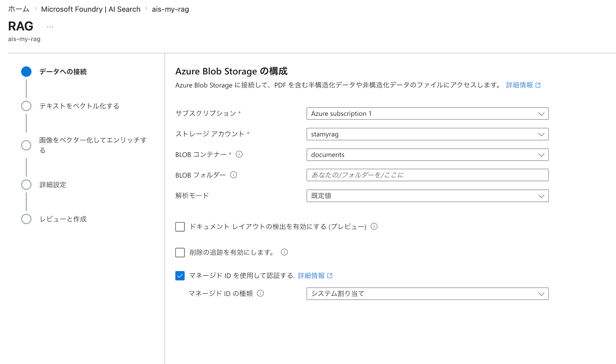The width and height of the screenshot is (616, 364).
Task: Click the 詳細設定 step circle
Action: (26, 184)
